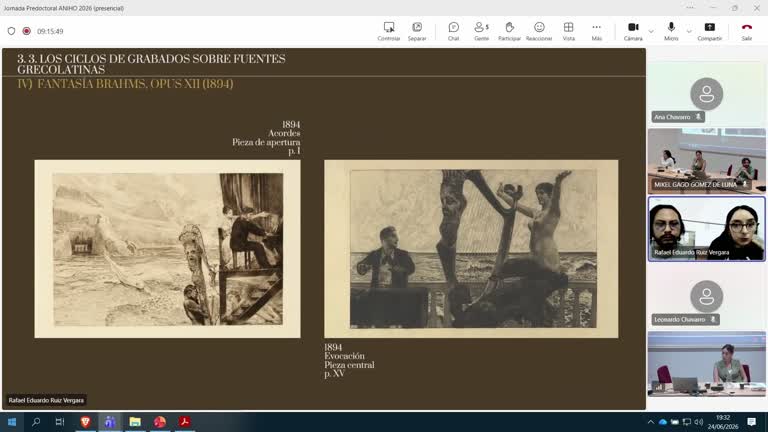Click Compartir to share screen
This screenshot has height=432, width=768.
[x=710, y=31]
